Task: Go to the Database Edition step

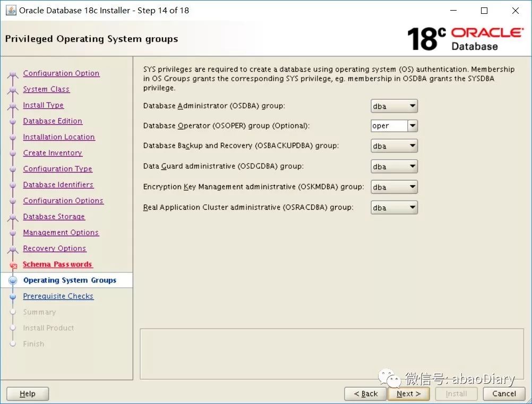Action: pos(53,121)
